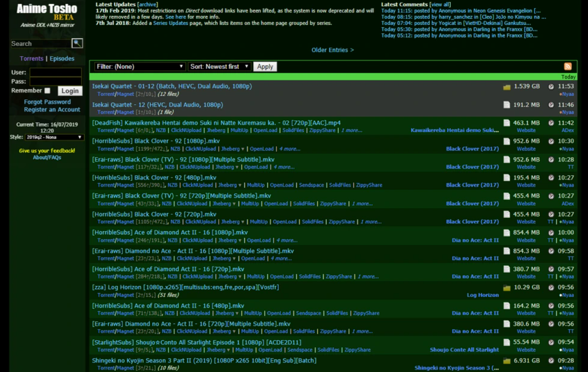The image size is (588, 372).
Task: Click Nyaa source link under 11:53
Action: pos(567,94)
